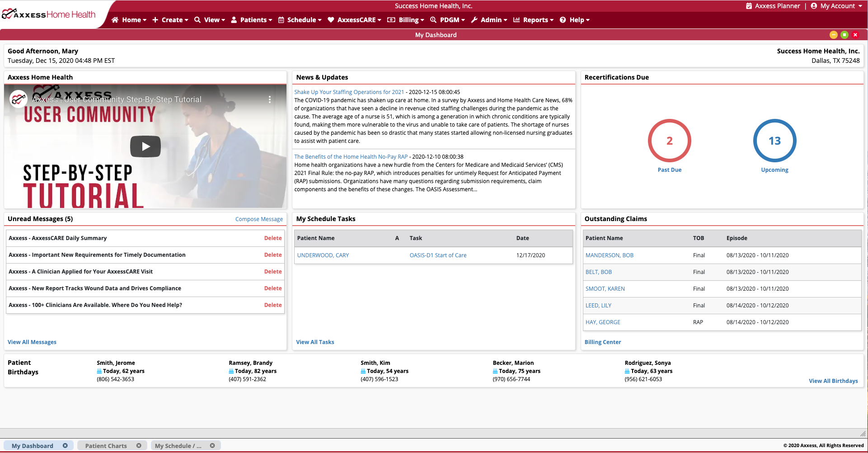Open Axxess Planner link
Viewport: 868px width, 453px height.
[773, 6]
